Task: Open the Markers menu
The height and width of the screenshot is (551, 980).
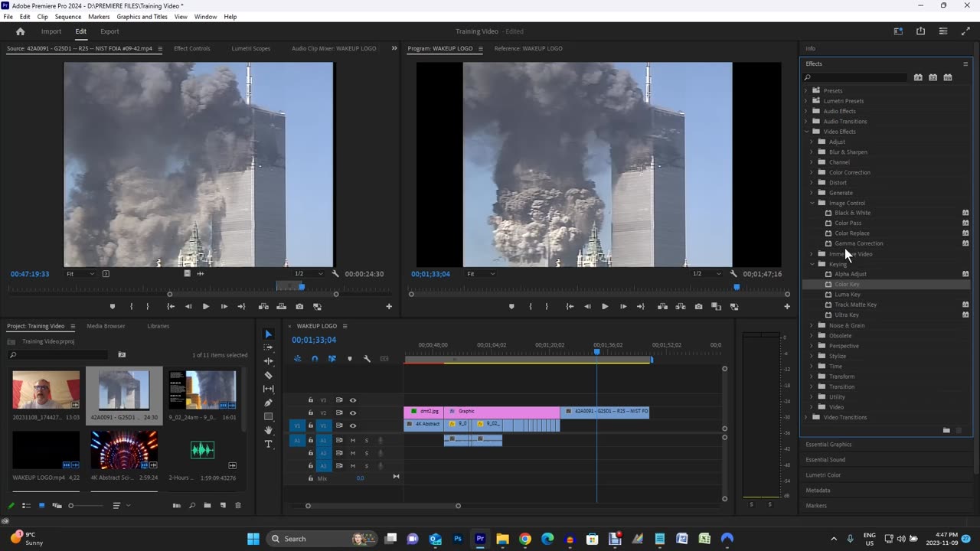Action: tap(99, 16)
